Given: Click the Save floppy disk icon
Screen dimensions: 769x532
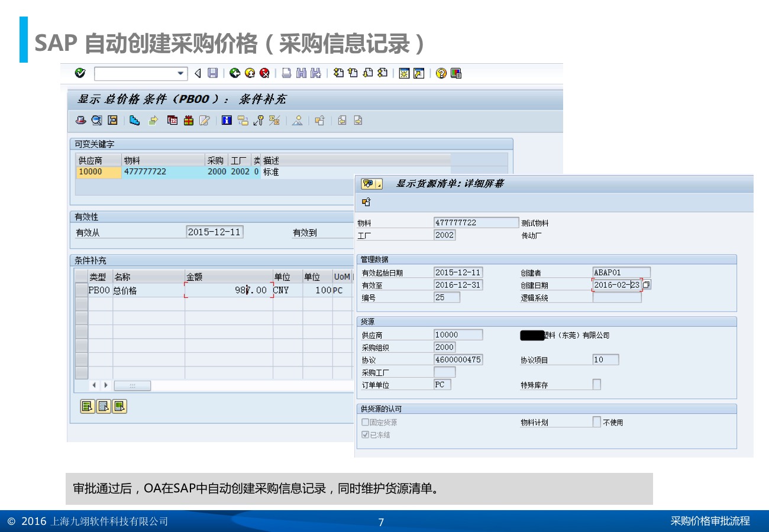Looking at the screenshot, I should tap(212, 73).
